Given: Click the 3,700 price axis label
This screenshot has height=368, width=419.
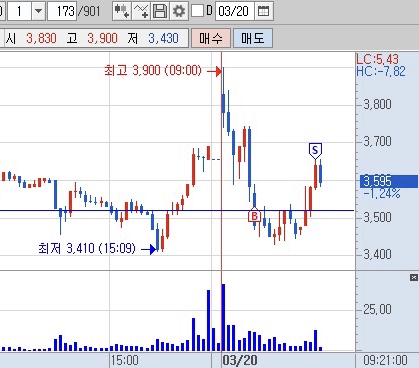Looking at the screenshot, I should [377, 141].
